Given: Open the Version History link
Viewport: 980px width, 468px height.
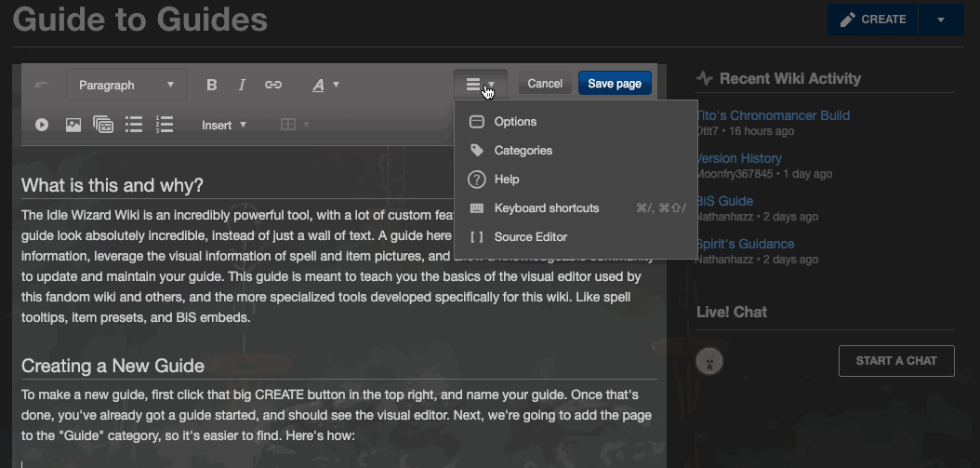Looking at the screenshot, I should tap(739, 158).
